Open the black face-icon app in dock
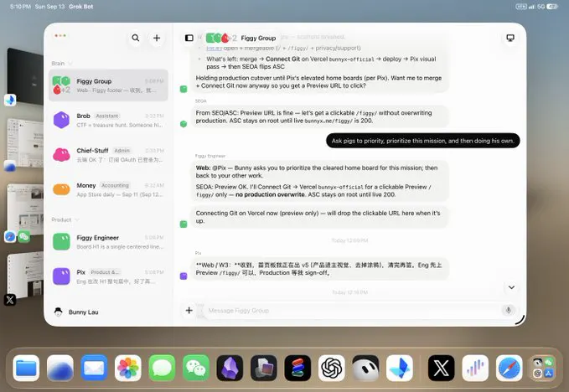 [365, 368]
